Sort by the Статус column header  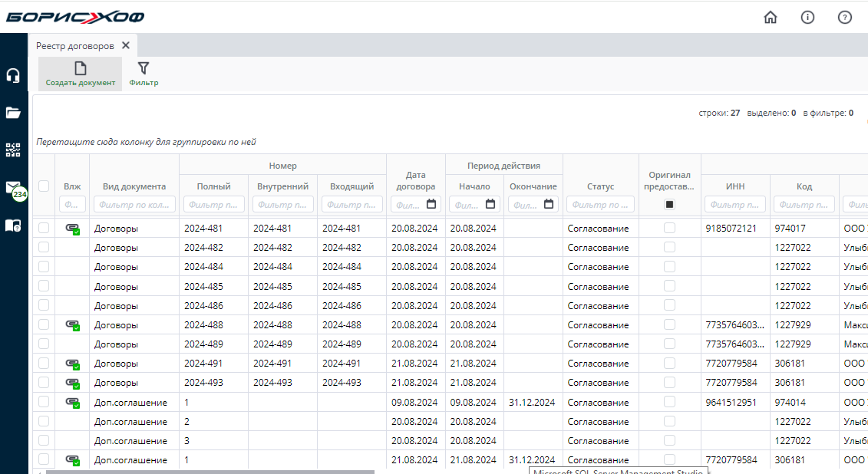tap(600, 186)
